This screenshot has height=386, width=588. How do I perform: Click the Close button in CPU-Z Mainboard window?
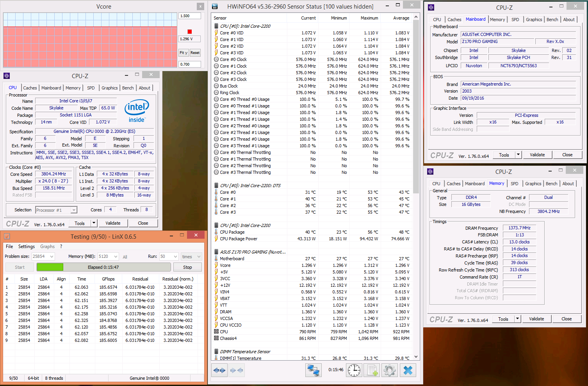(x=567, y=155)
